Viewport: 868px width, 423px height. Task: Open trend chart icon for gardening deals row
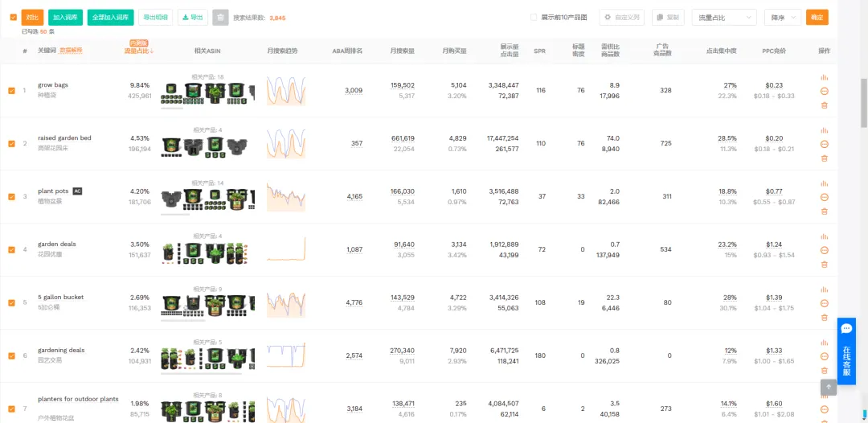tap(825, 343)
